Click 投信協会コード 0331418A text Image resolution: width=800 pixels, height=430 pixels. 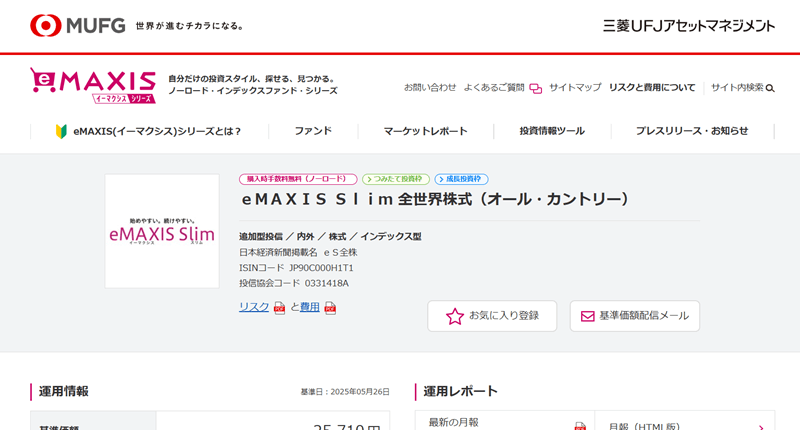click(294, 283)
